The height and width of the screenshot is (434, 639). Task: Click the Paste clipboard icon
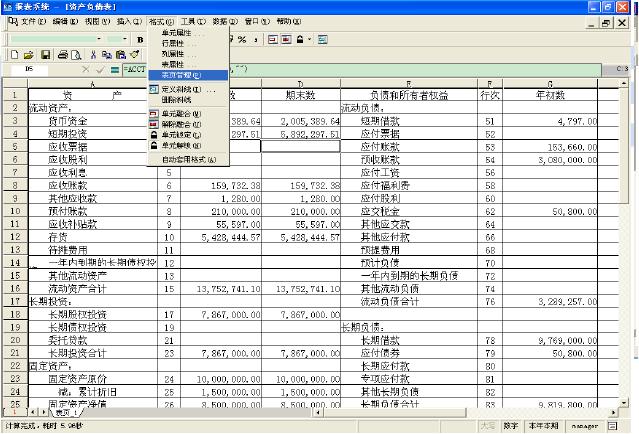tap(121, 55)
